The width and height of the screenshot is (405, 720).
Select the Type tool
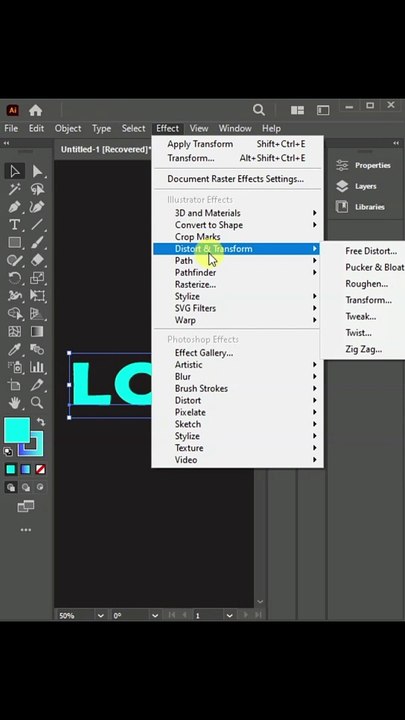(x=15, y=225)
